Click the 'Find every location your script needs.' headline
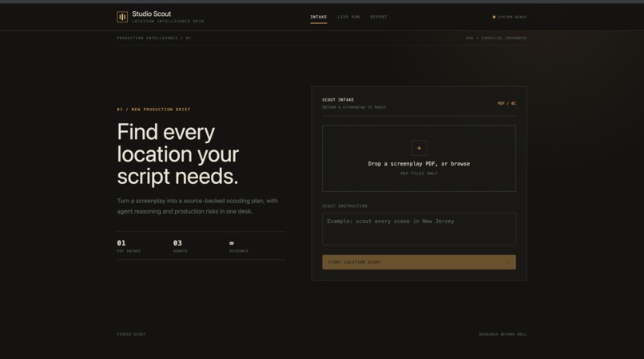The height and width of the screenshot is (359, 644). click(178, 154)
